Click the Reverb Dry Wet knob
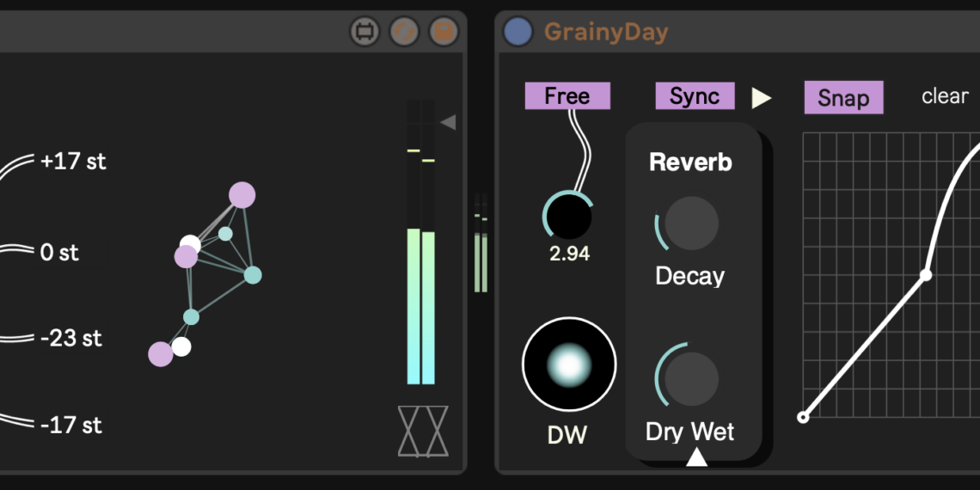Viewport: 980px width, 490px height. (x=691, y=378)
